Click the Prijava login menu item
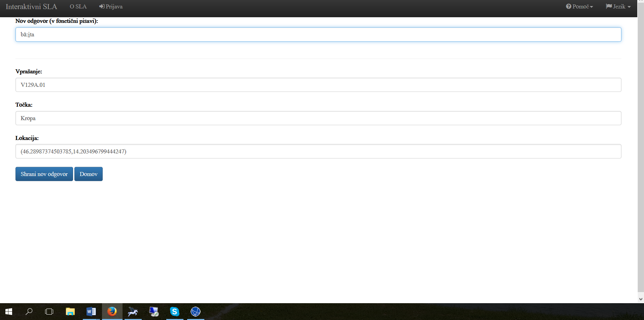 pos(111,7)
